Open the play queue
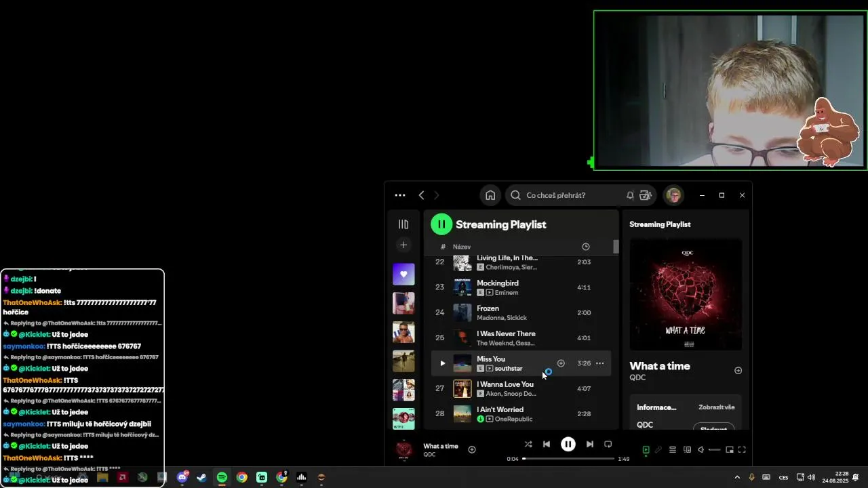Screen dimensions: 868x488 (673, 449)
